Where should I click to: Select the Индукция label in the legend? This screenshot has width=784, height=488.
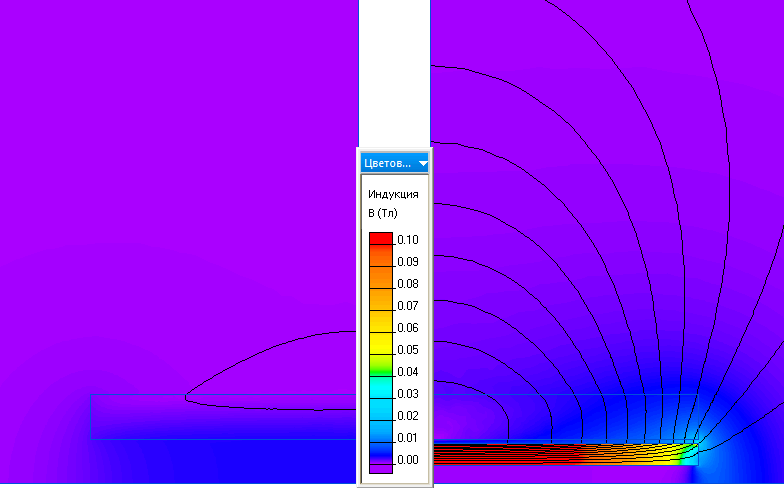point(393,194)
